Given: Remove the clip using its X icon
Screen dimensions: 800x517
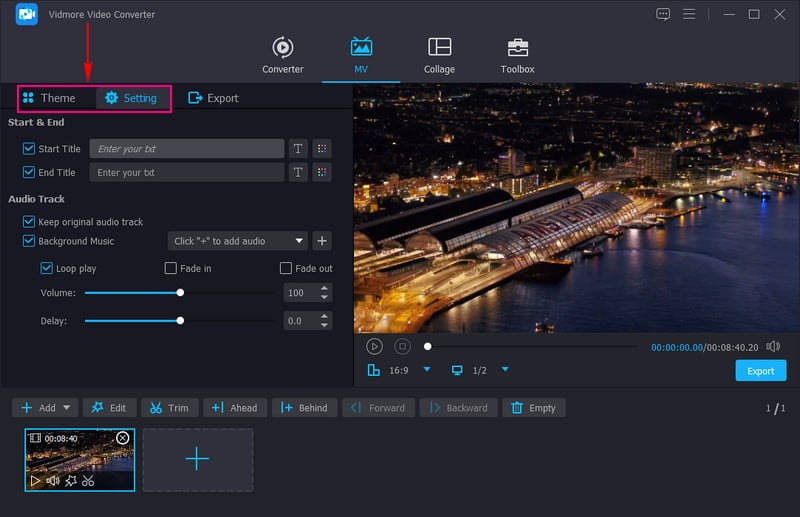Looking at the screenshot, I should [x=123, y=438].
